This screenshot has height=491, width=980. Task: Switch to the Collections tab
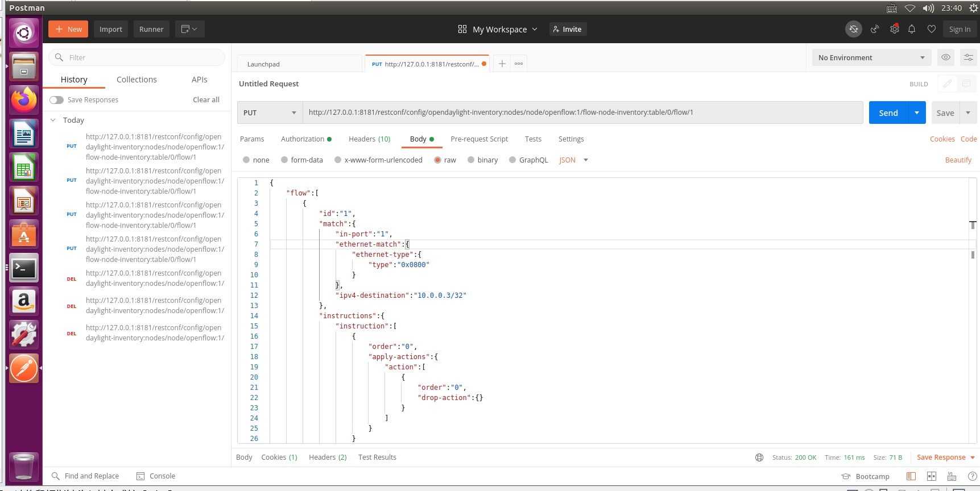pyautogui.click(x=137, y=80)
